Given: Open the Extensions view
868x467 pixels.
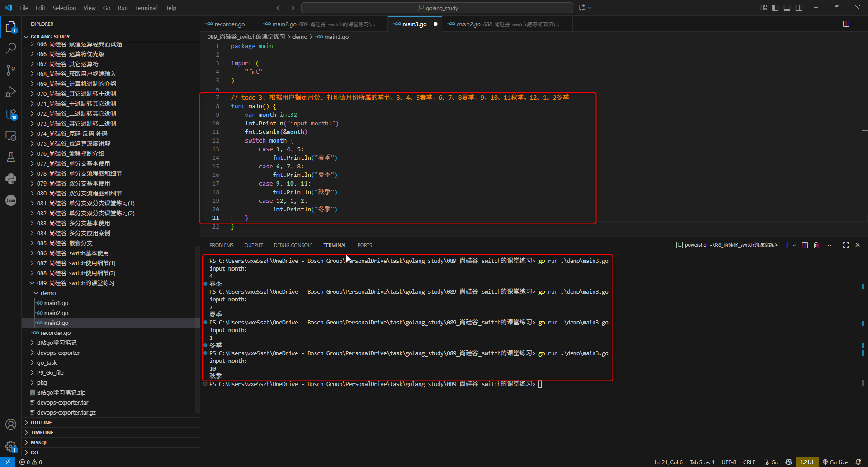Looking at the screenshot, I should (x=11, y=114).
